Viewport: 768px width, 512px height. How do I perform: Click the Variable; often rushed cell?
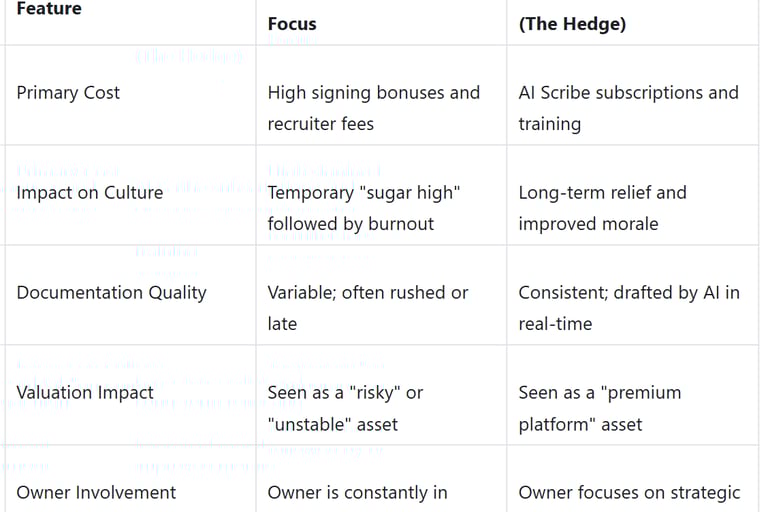(x=367, y=307)
